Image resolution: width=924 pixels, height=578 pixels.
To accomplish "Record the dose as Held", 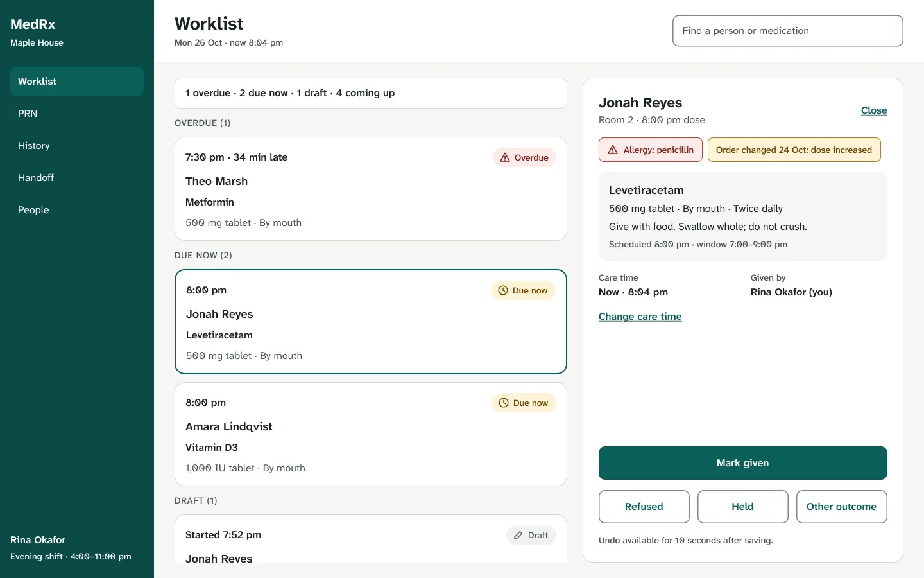I will pos(743,507).
